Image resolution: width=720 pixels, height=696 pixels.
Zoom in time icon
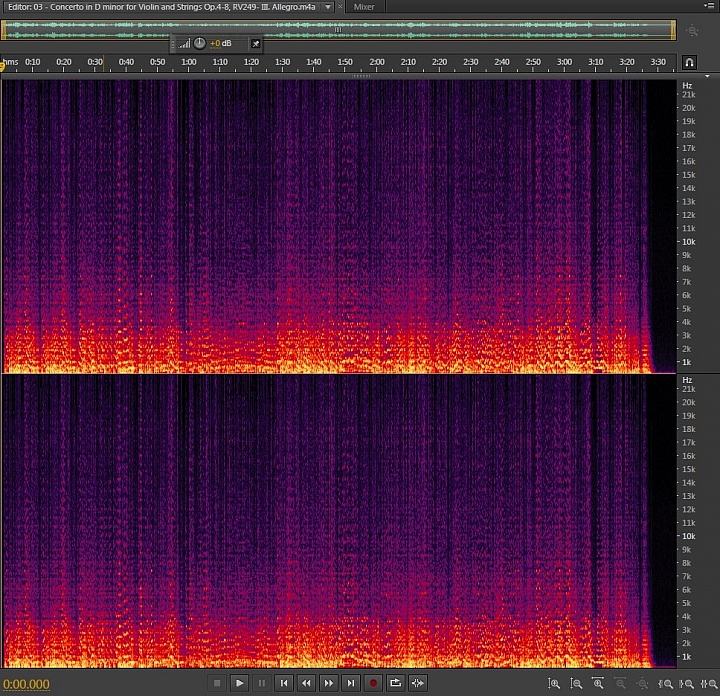point(598,684)
